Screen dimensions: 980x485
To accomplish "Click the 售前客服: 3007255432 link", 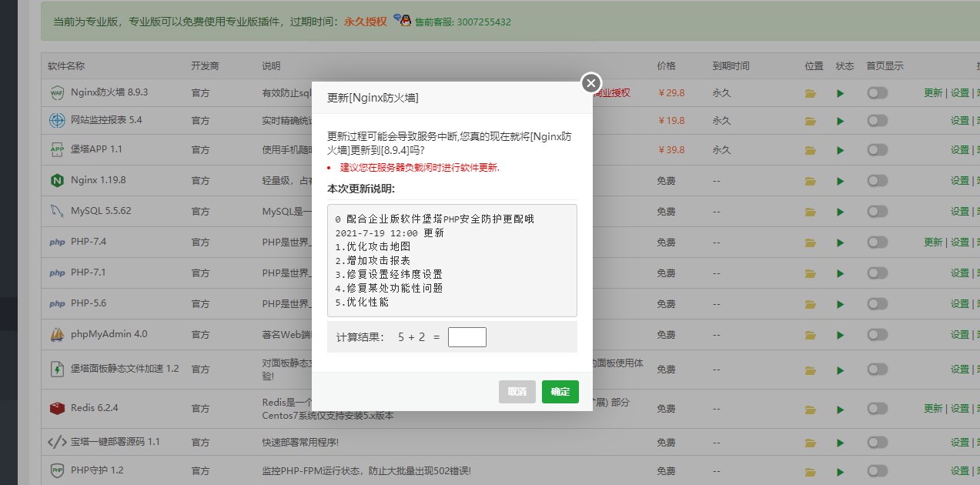I will click(x=463, y=22).
